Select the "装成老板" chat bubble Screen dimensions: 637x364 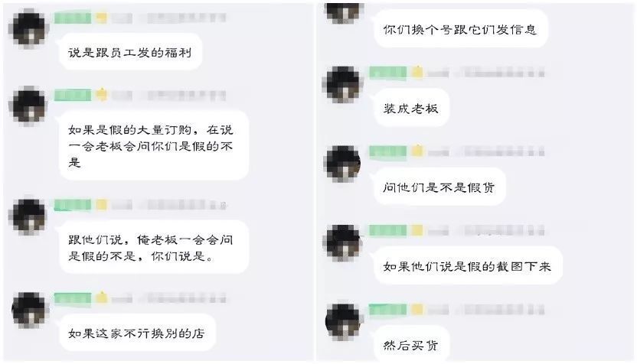tap(411, 108)
